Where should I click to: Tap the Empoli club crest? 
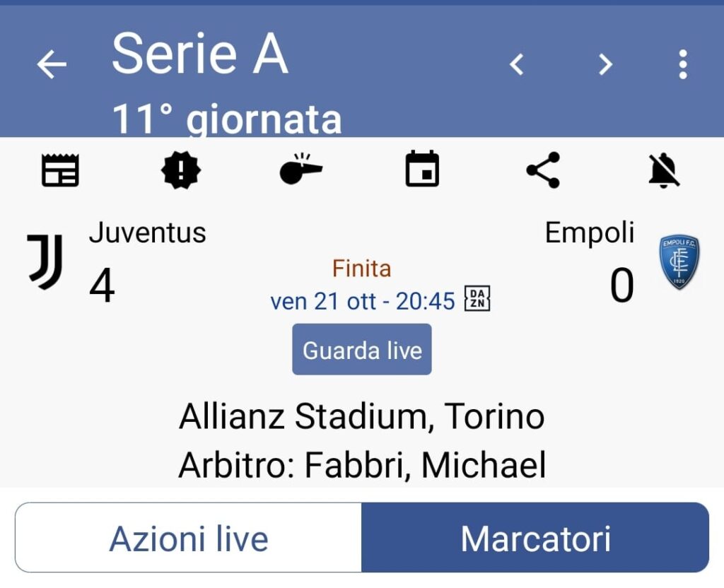(679, 262)
